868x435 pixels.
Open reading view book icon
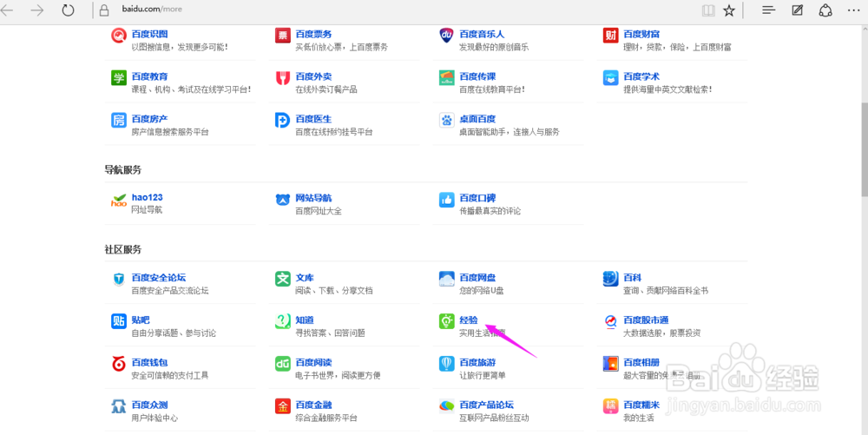[x=707, y=10]
